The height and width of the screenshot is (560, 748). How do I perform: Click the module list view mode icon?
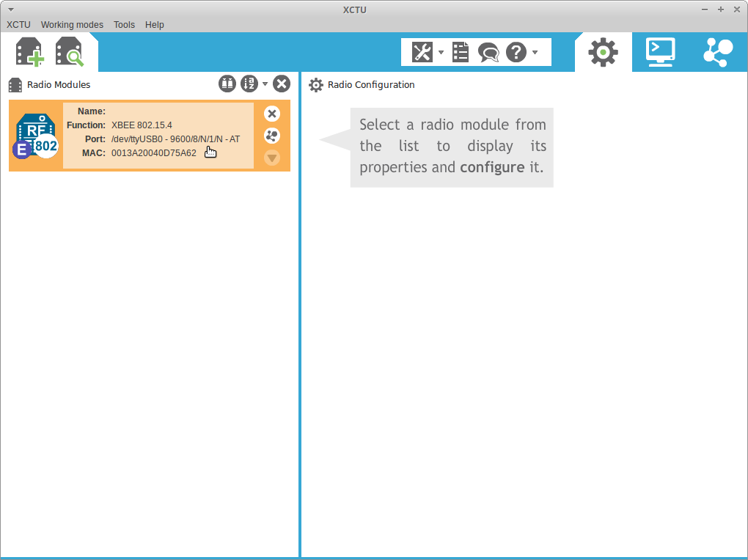tap(227, 84)
